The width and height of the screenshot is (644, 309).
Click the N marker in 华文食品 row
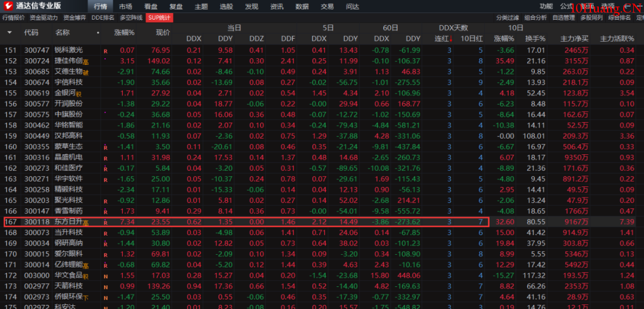click(x=106, y=276)
